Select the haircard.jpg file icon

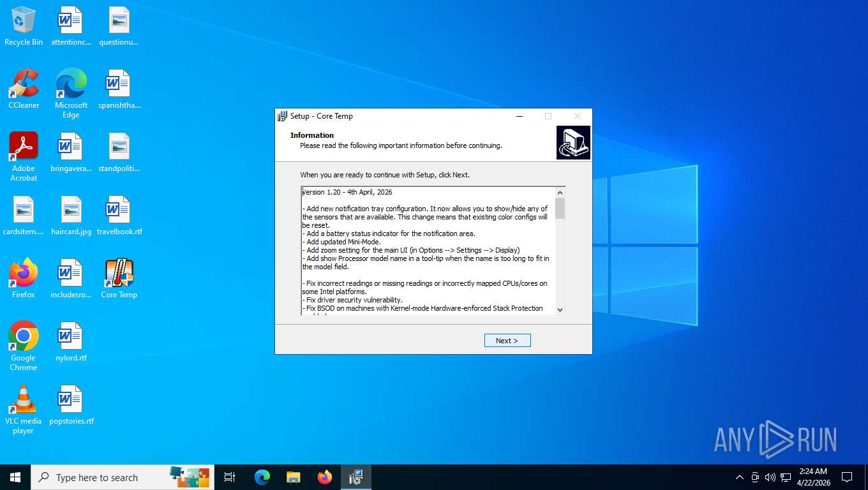click(71, 216)
